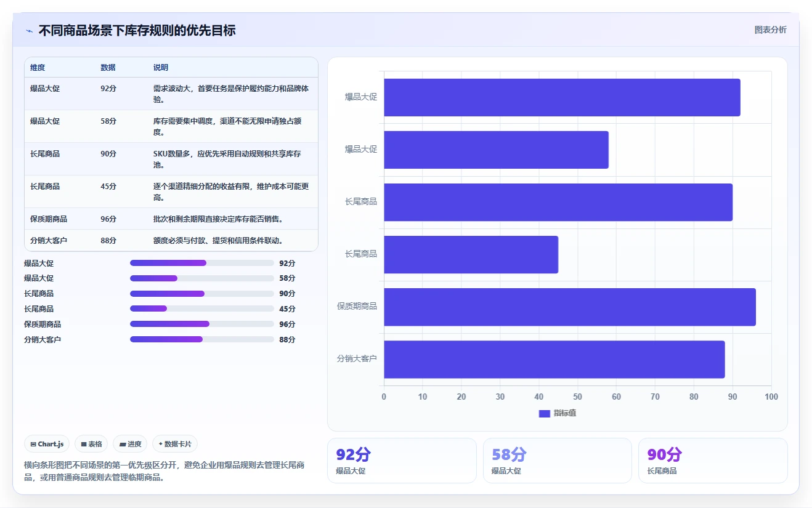Select the Chart.js tag chip

click(x=47, y=444)
